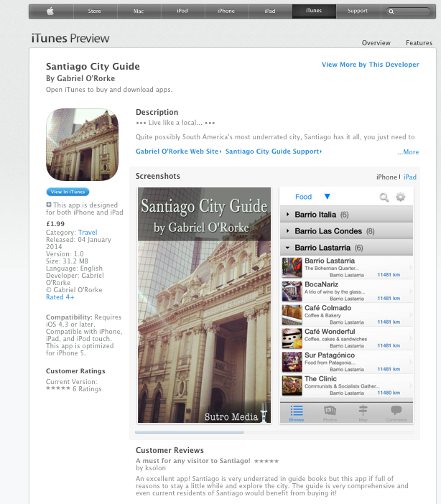Click the Barrio Lastarria thumbnail image

click(x=292, y=267)
